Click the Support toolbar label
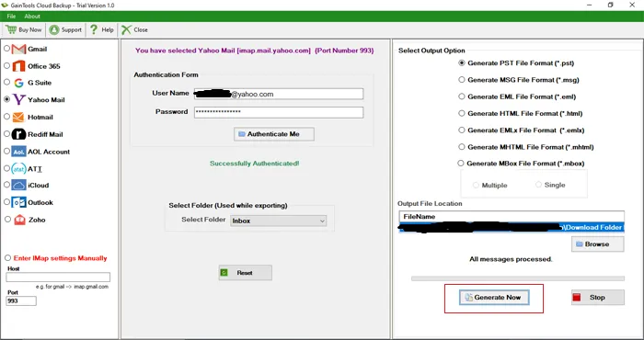The image size is (644, 340). pos(72,30)
